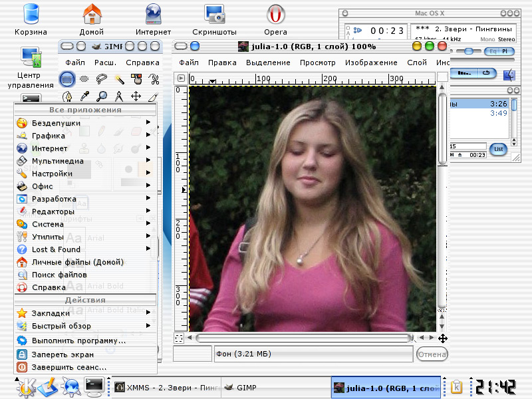Expand the Утилиты submenu
532x399 pixels.
86,237
